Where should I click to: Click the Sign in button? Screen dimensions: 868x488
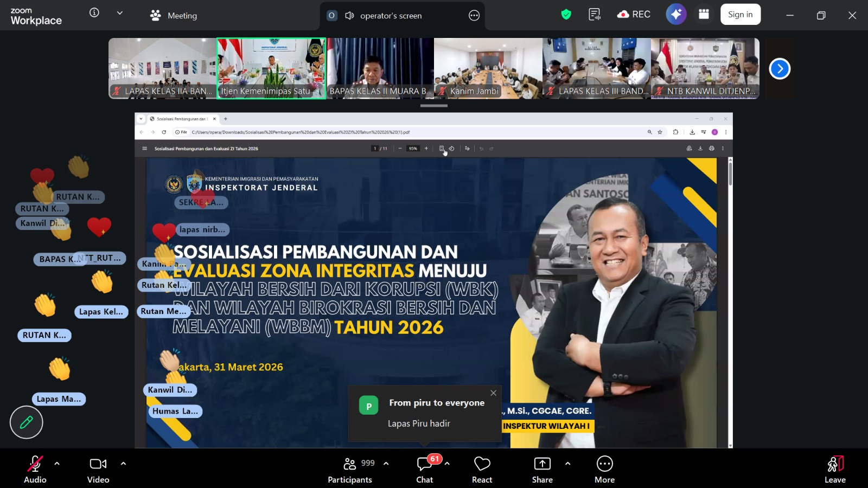(x=740, y=15)
